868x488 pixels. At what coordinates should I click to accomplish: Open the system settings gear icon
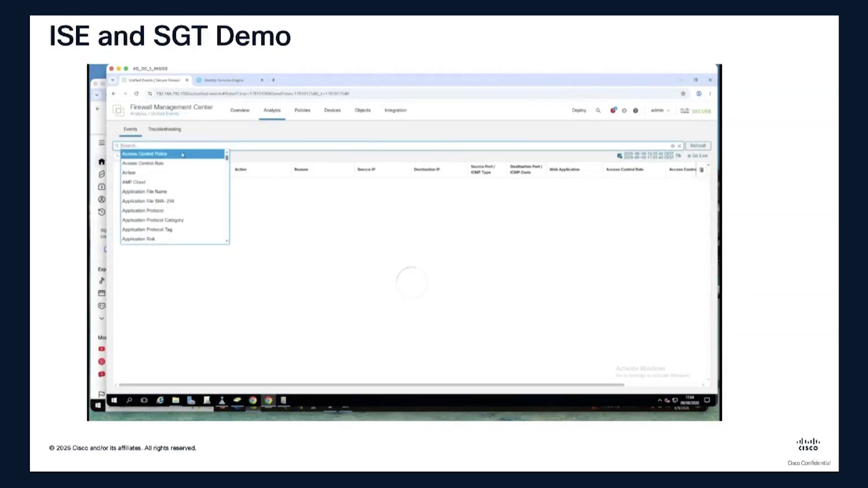(x=624, y=111)
